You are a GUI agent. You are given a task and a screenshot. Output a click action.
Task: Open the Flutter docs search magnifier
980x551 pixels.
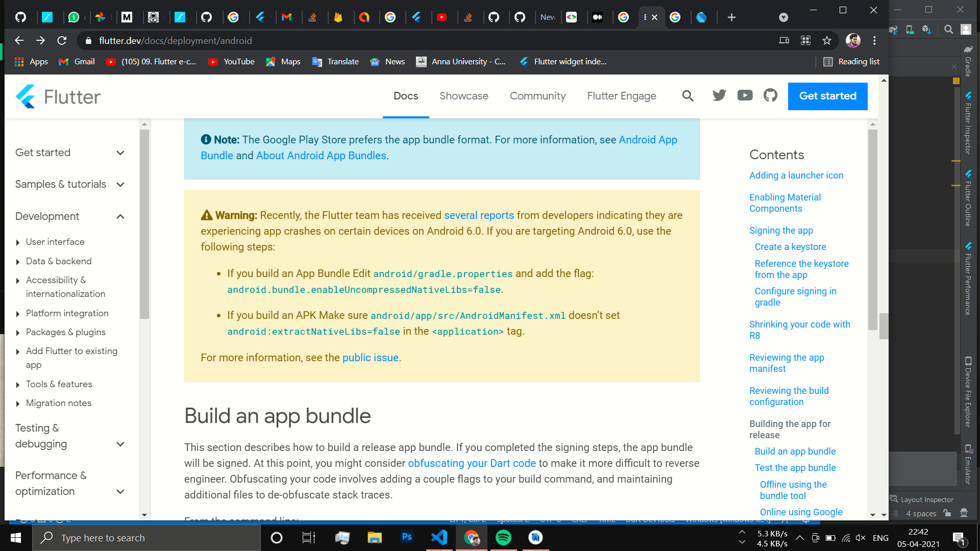pyautogui.click(x=688, y=96)
